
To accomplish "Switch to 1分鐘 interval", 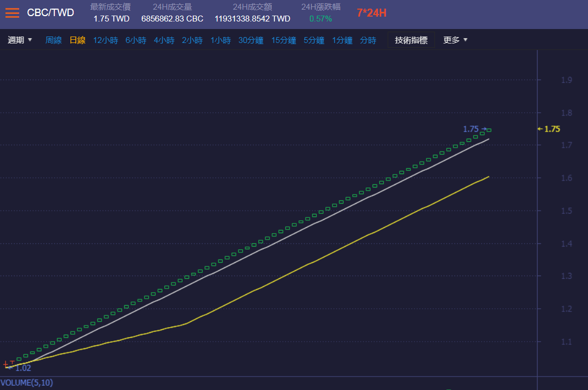I will click(x=343, y=40).
